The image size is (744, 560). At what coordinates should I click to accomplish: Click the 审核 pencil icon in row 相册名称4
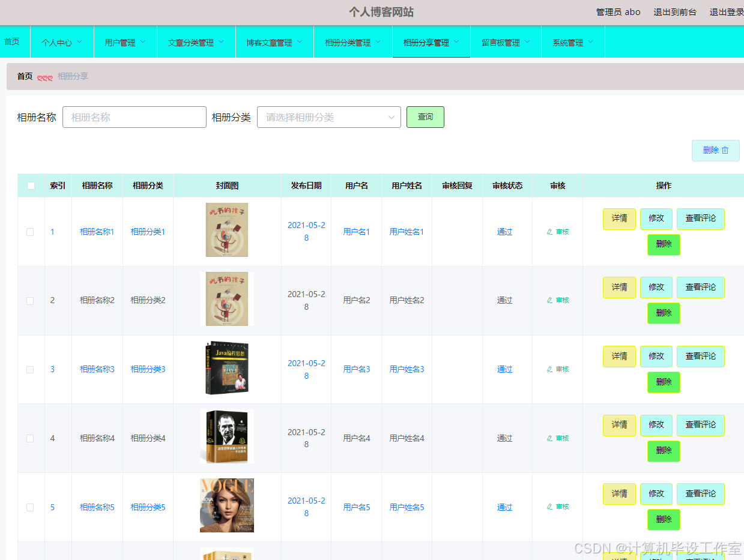click(549, 438)
